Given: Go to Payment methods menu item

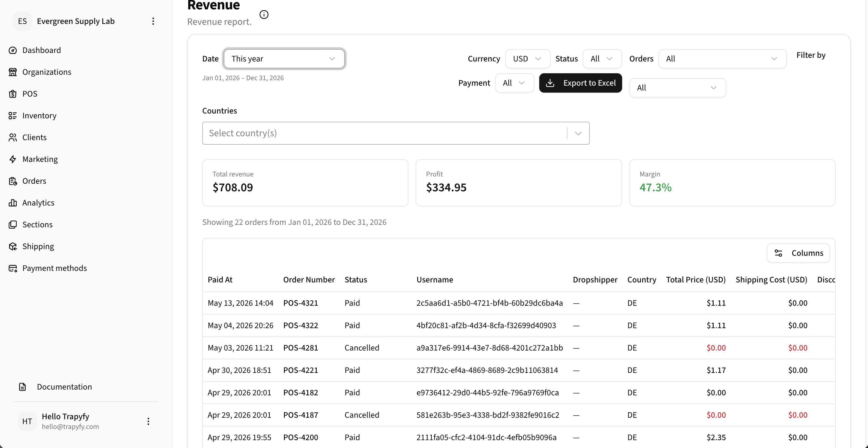Looking at the screenshot, I should (54, 268).
